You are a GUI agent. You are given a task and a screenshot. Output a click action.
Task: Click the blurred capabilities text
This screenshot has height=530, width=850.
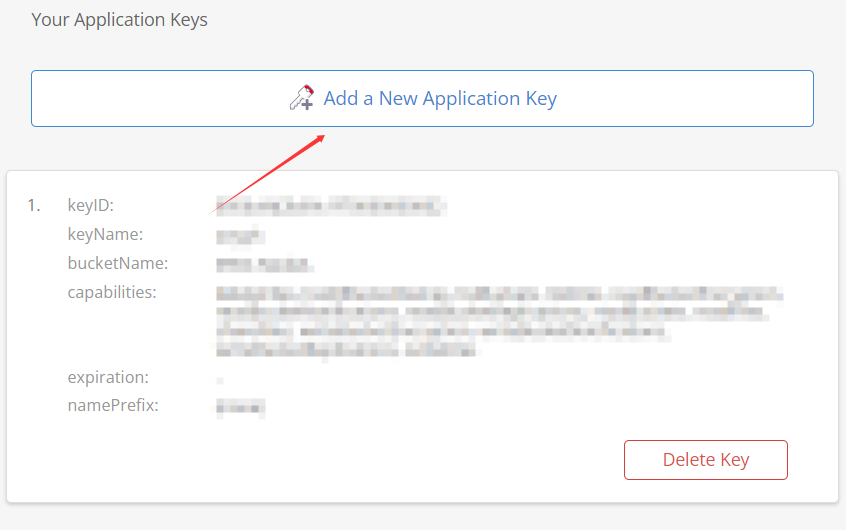click(x=497, y=322)
